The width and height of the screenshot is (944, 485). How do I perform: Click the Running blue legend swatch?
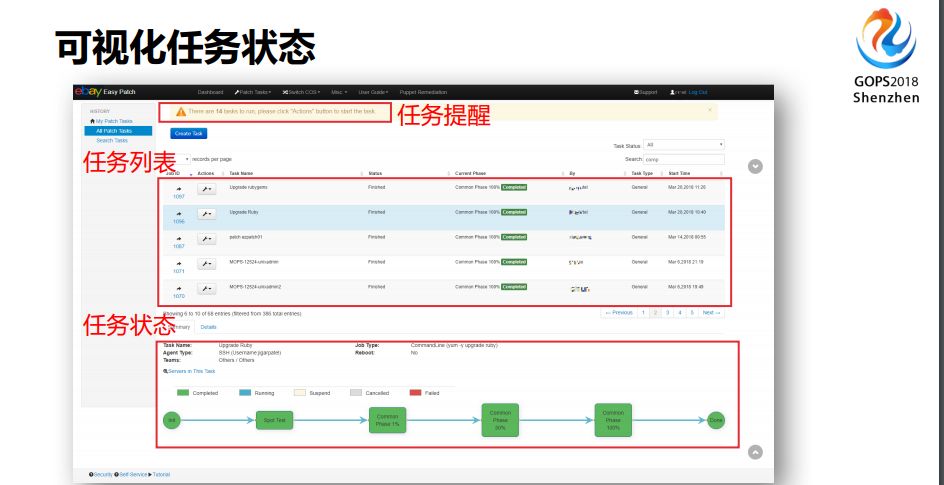point(245,393)
